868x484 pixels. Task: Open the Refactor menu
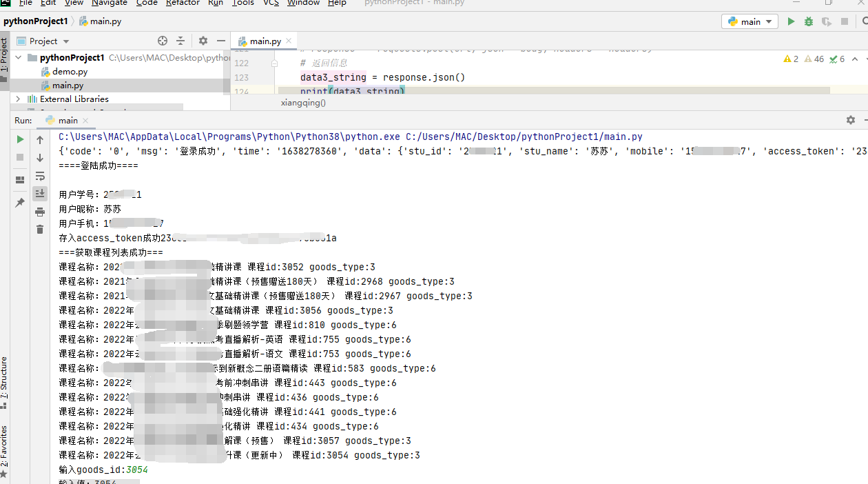click(x=183, y=3)
